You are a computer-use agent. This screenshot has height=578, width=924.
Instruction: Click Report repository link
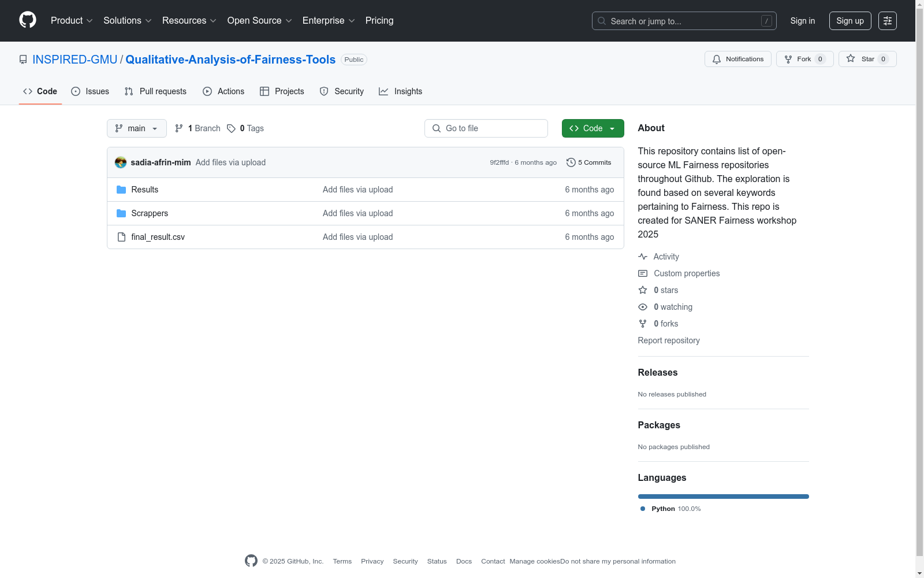(669, 340)
